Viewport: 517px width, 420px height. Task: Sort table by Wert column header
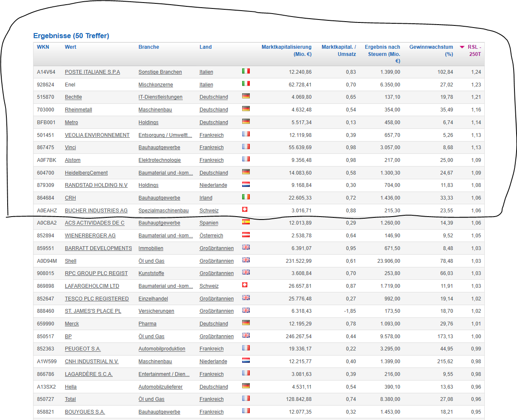pos(70,47)
